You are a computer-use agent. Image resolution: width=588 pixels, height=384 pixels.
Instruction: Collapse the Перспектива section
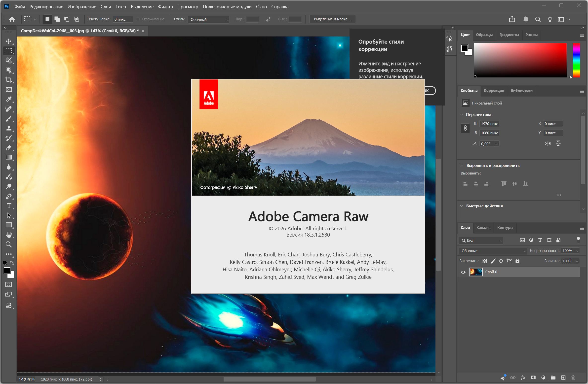pos(462,114)
